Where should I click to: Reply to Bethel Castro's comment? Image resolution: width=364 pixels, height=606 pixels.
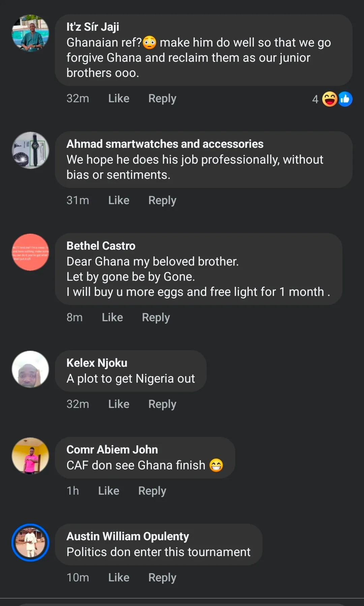[x=156, y=318]
